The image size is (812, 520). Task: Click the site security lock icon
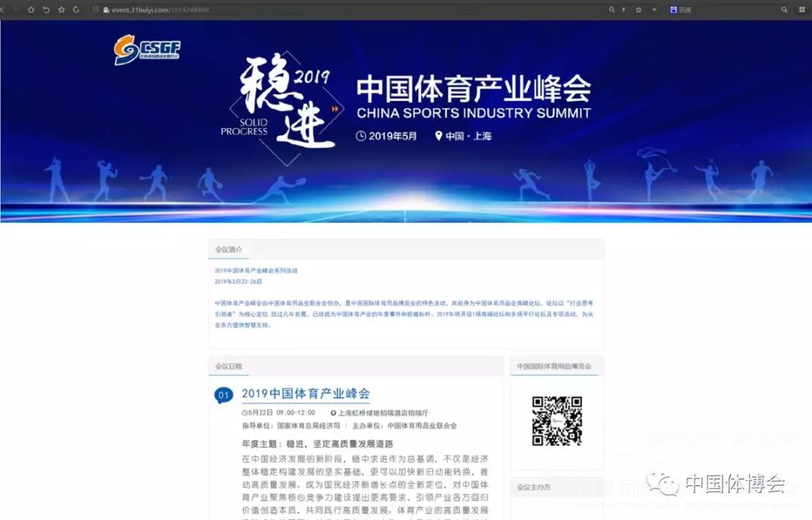pyautogui.click(x=106, y=10)
